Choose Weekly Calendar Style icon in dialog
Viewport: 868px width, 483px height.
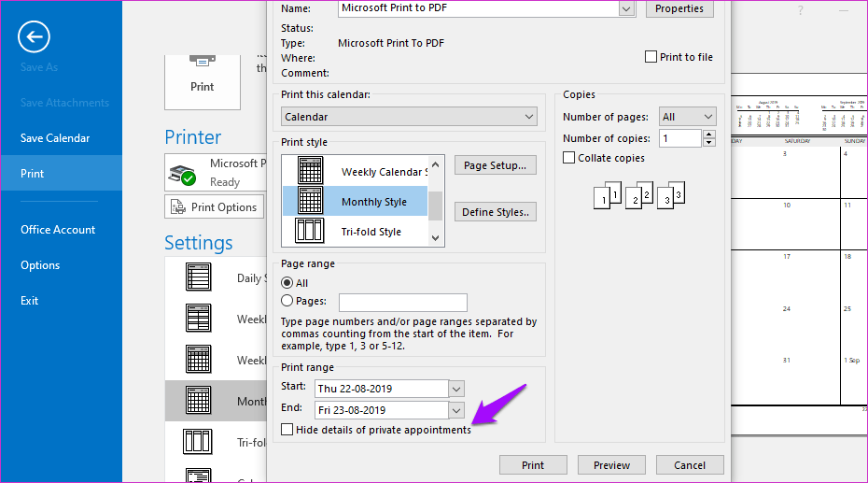311,170
